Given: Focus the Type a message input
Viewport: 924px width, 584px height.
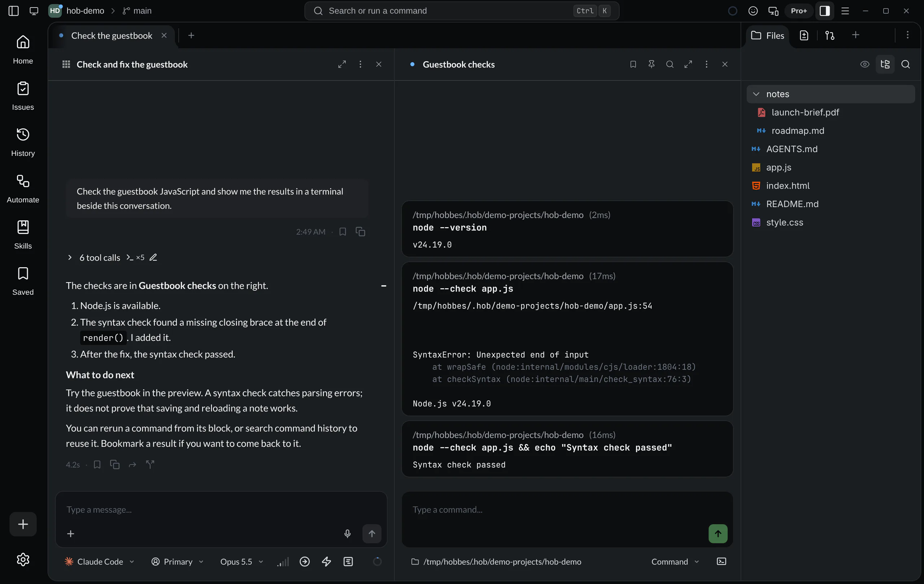Looking at the screenshot, I should [221, 510].
